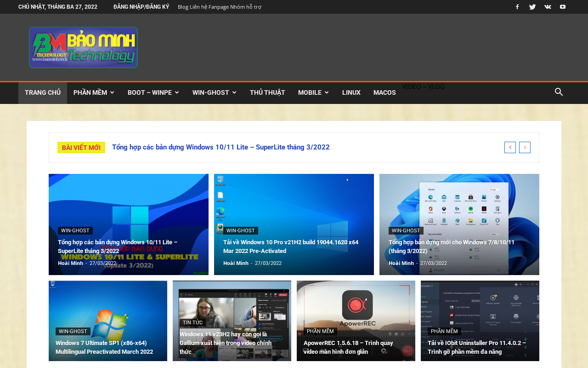This screenshot has width=588, height=368.
Task: Open the Facebook social icon
Action: coord(517,7)
